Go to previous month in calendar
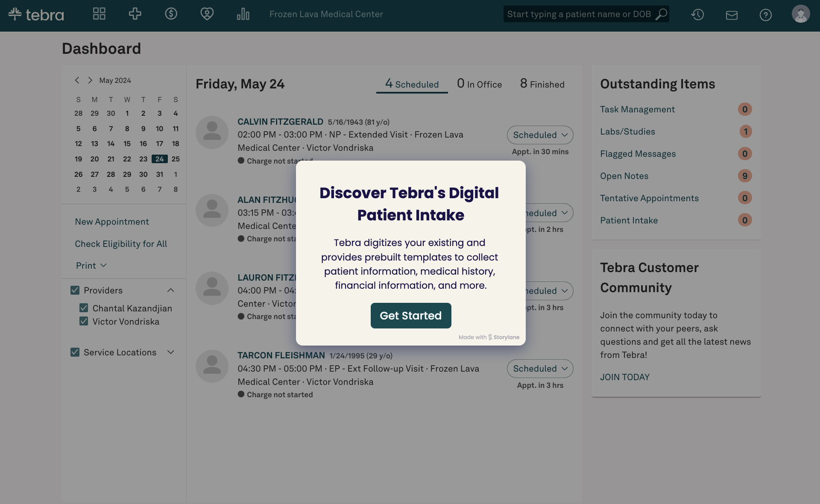Viewport: 820px width, 504px height. (x=77, y=80)
